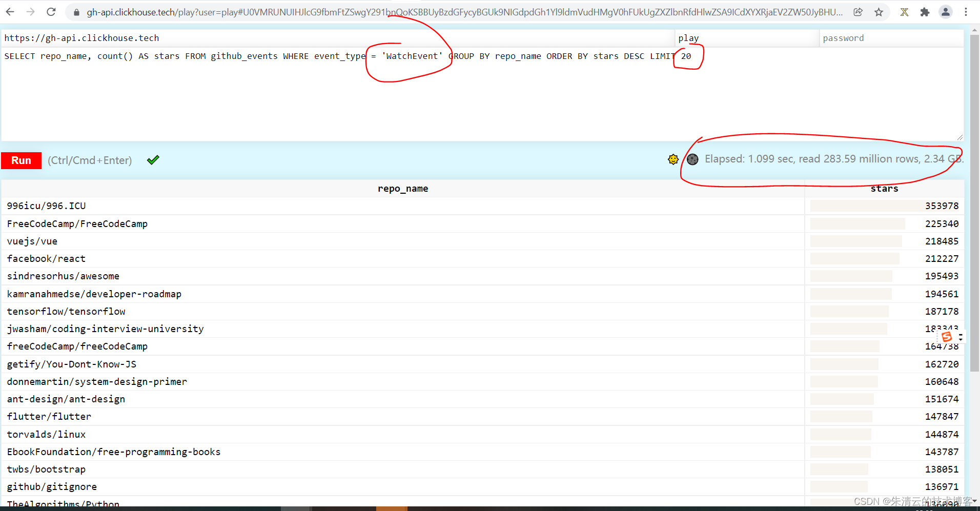
Task: Select the lowercase freeCodeCamp/freeCodeCamp row
Action: tap(482, 346)
